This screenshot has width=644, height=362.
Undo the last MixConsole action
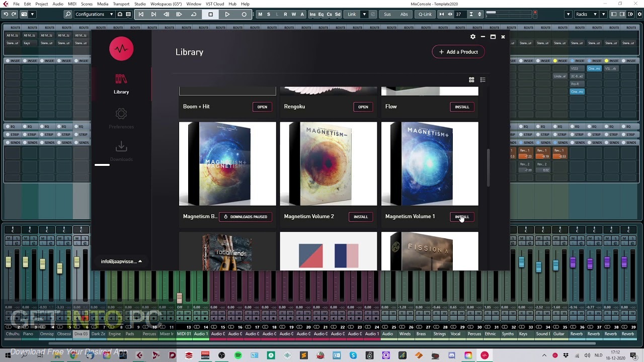6,14
